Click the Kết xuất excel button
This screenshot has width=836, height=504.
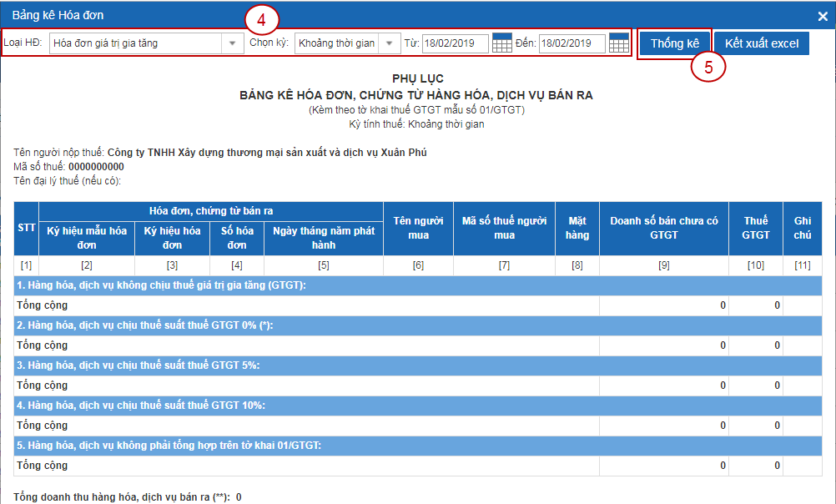tap(761, 43)
